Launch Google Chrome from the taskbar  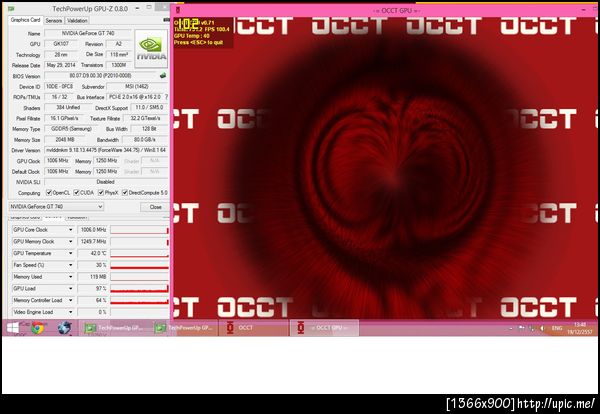tap(38, 328)
